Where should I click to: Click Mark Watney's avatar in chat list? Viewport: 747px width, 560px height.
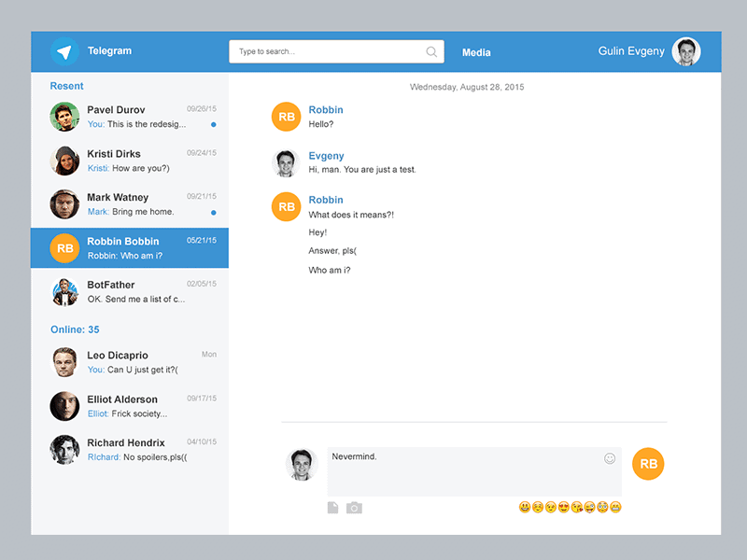(64, 204)
